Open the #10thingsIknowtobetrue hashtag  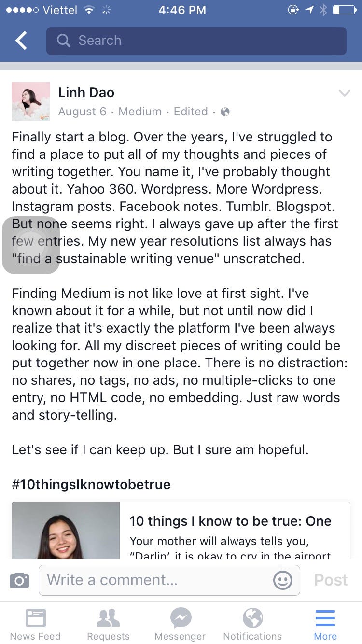tap(91, 484)
